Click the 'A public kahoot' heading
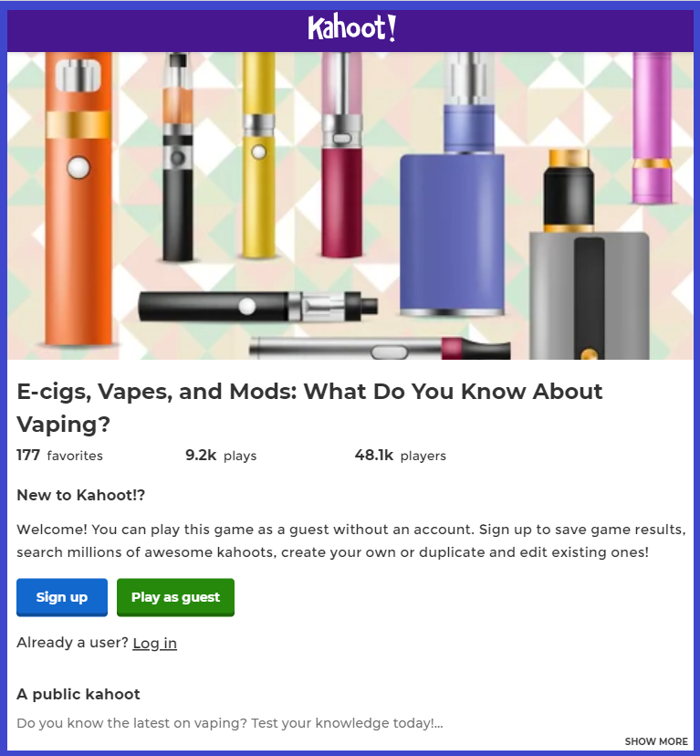 point(78,694)
